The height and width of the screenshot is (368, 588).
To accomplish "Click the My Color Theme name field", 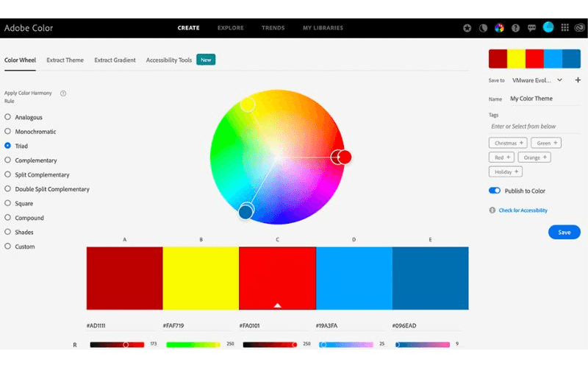I will click(544, 99).
